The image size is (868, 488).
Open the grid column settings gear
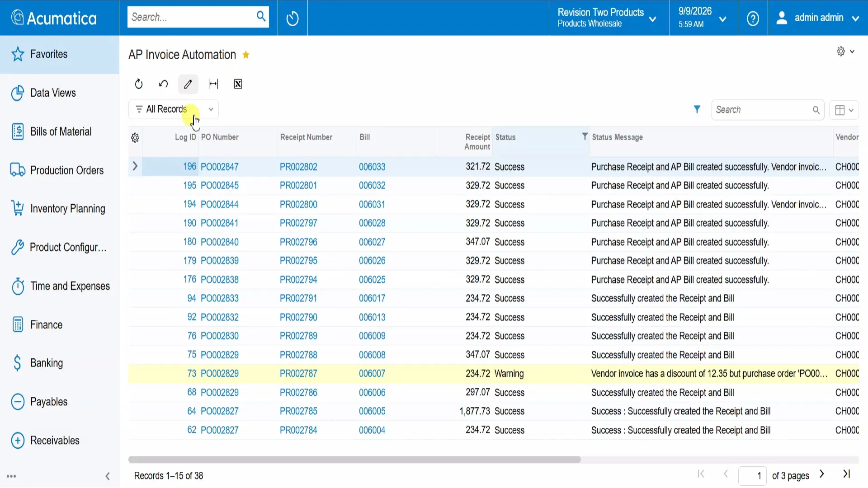point(135,138)
